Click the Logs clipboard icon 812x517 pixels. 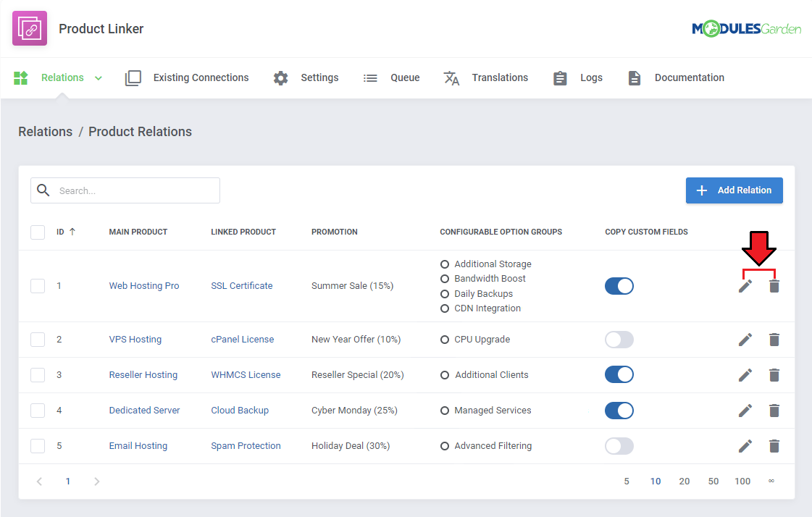click(560, 78)
